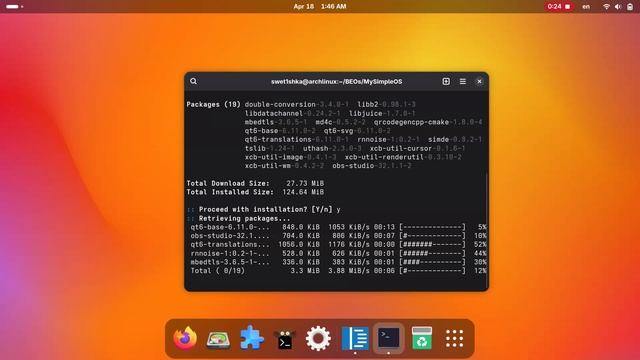Image resolution: width=640 pixels, height=360 pixels.
Task: Click the terminal window title text
Action: (336, 82)
